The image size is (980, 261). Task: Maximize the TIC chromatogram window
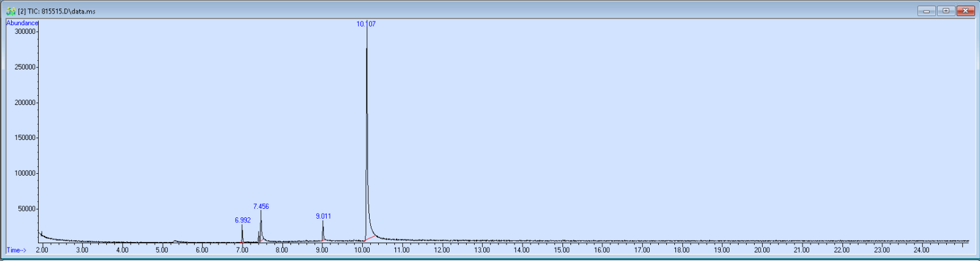946,10
